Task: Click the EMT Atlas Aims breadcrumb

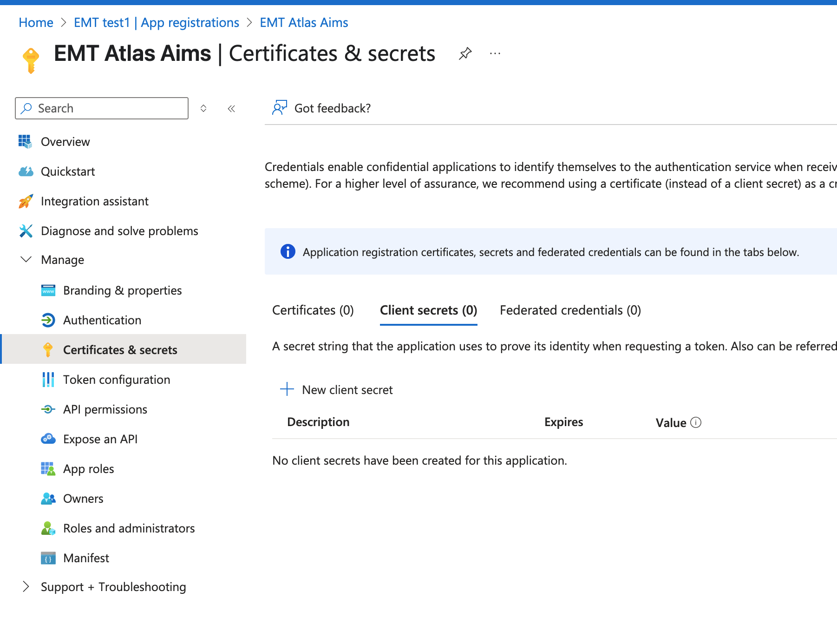Action: pyautogui.click(x=304, y=22)
